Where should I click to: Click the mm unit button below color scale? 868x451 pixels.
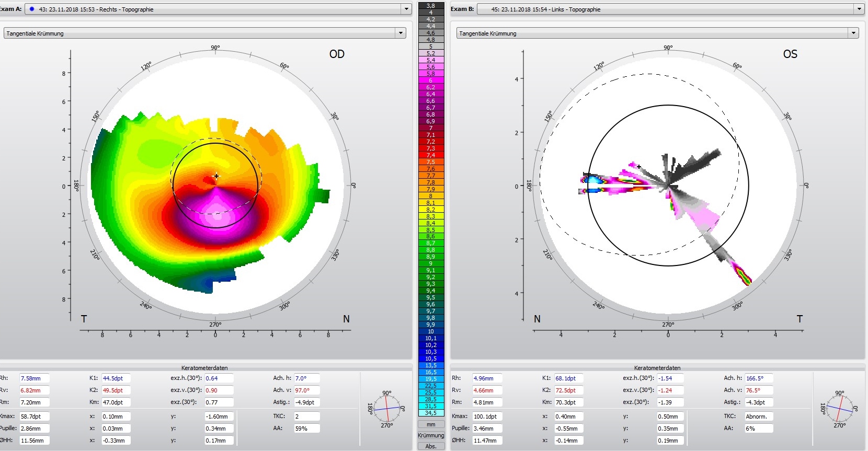pyautogui.click(x=431, y=424)
